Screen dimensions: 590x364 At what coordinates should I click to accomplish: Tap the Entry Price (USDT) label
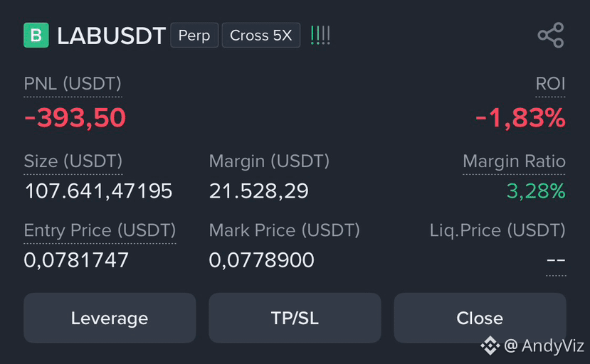pos(100,230)
